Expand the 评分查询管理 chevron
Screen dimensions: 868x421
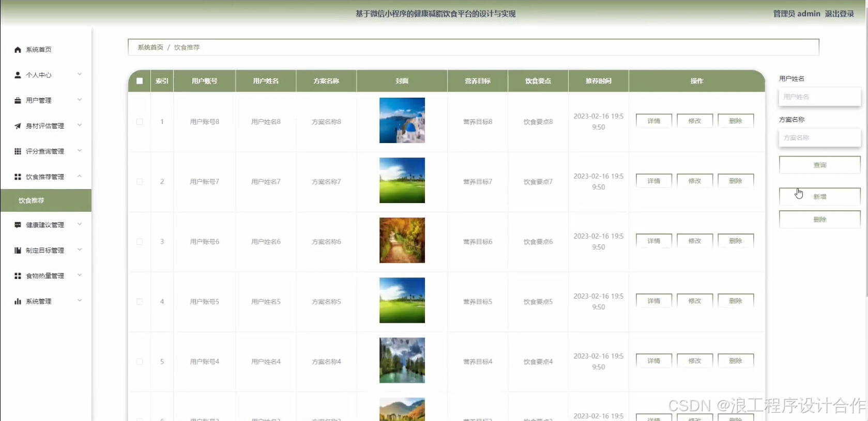click(x=80, y=151)
